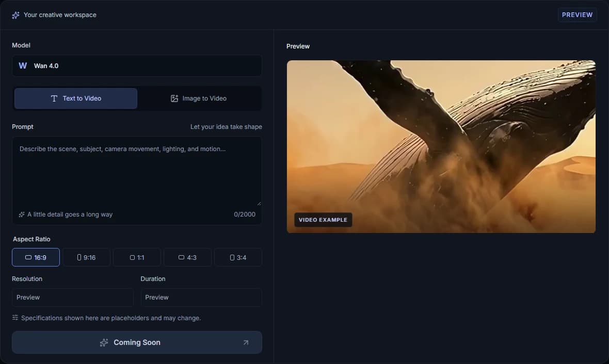This screenshot has height=364, width=609.
Task: Switch to Text to Video mode
Action: coord(76,98)
